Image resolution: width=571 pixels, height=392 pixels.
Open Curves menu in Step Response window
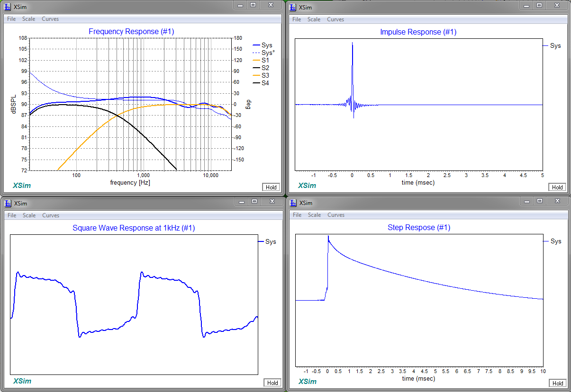click(x=336, y=214)
